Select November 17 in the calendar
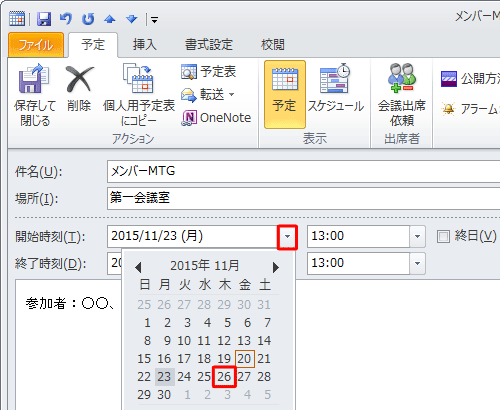This screenshot has height=410, width=500. [x=184, y=359]
